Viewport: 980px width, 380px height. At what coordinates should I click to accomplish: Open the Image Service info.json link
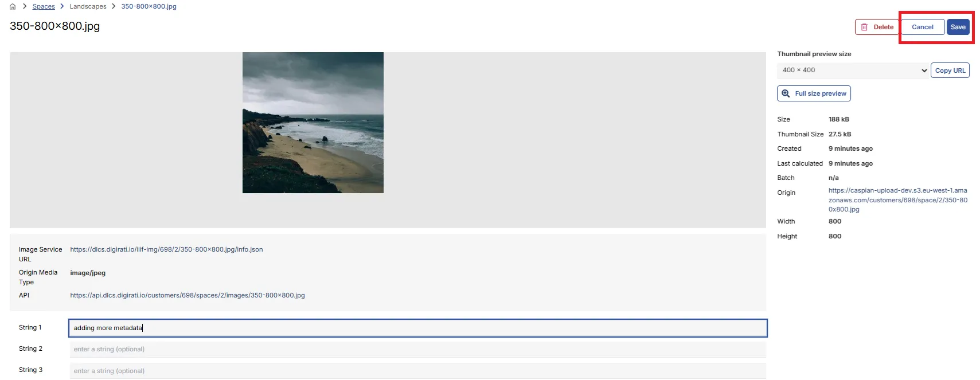point(166,249)
